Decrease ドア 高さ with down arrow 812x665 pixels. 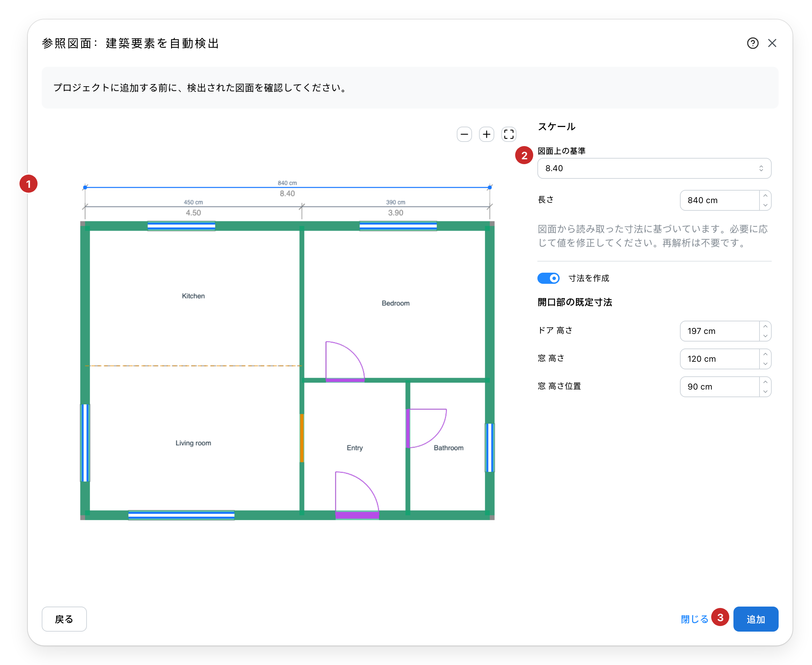tap(765, 336)
